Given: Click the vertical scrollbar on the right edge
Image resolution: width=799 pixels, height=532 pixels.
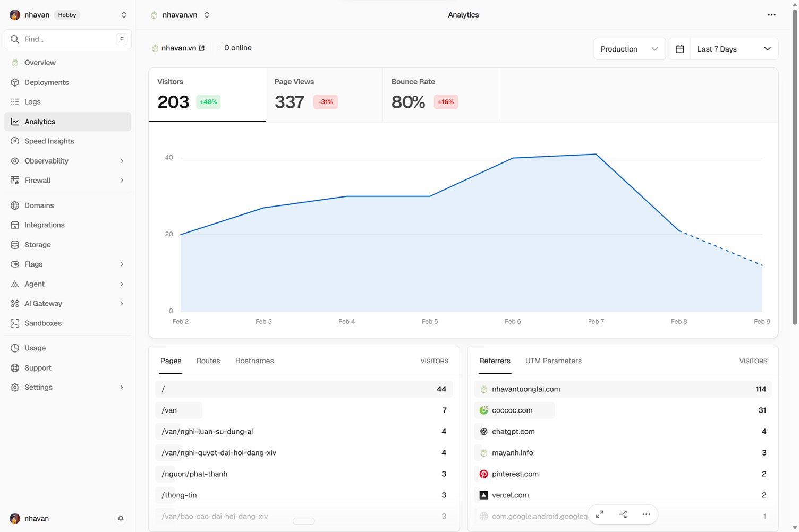Looking at the screenshot, I should tap(795, 159).
